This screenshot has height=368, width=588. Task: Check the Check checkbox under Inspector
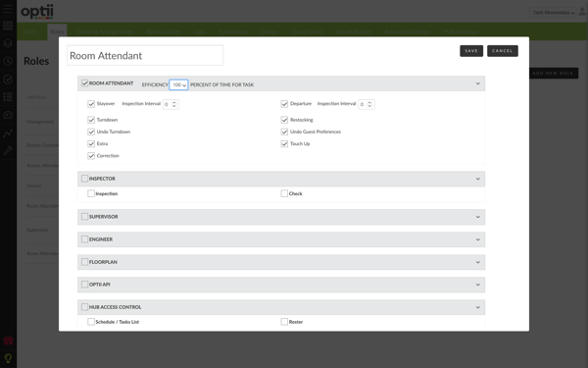click(x=284, y=193)
